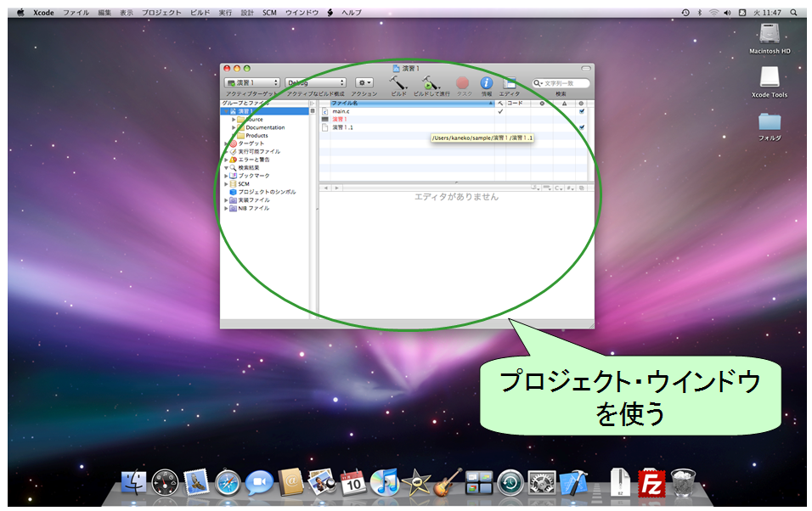The width and height of the screenshot is (812, 511).
Task: Expand the Documentation folder in sidebar
Action: [234, 127]
